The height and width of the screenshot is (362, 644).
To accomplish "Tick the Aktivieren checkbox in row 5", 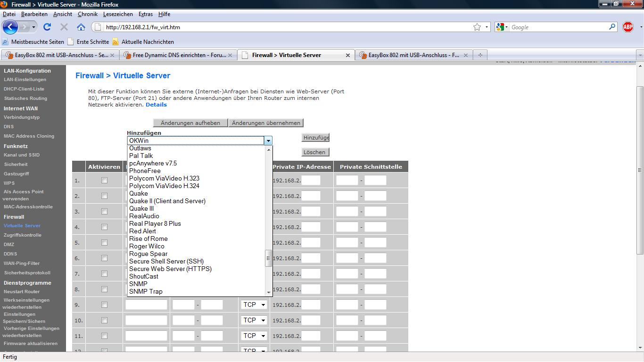I will coord(104,243).
